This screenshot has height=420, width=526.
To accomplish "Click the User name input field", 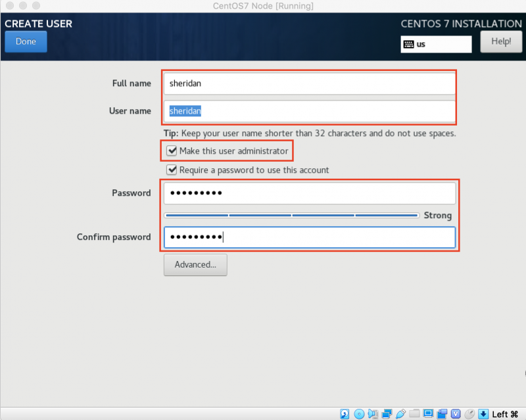I will point(310,111).
